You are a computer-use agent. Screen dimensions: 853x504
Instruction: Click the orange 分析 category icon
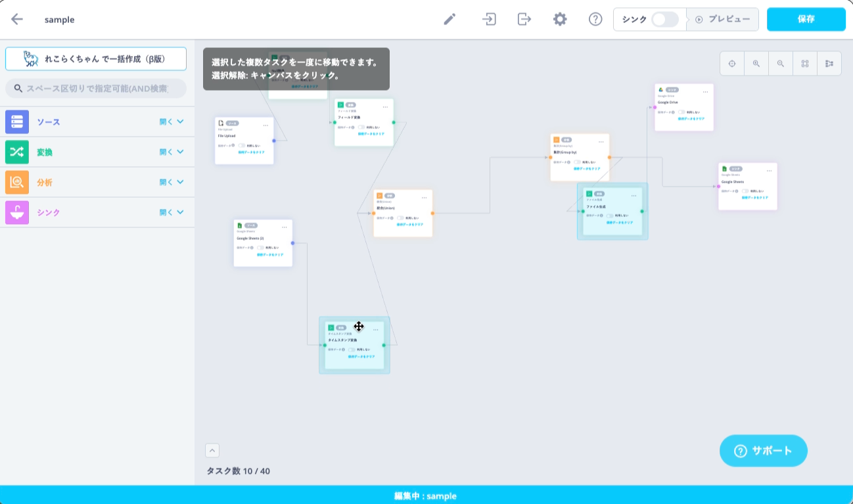pyautogui.click(x=17, y=182)
